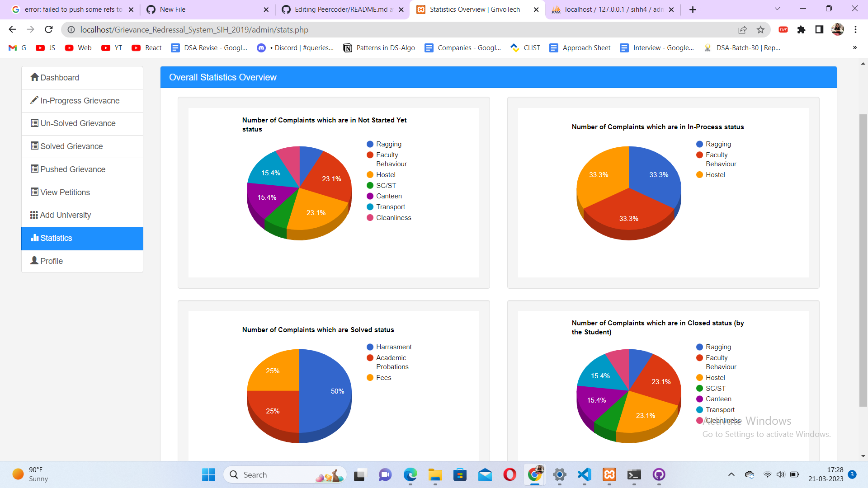Open Solved Grievance in sidebar

click(71, 146)
